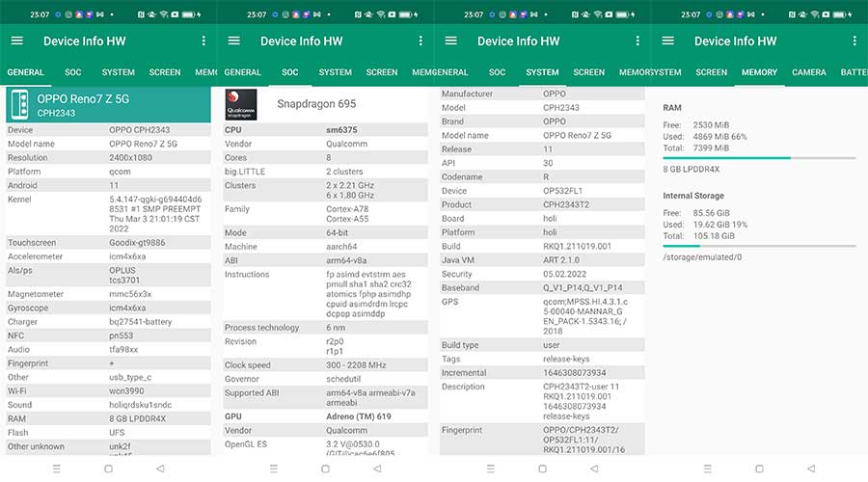Tap recent apps button in first screen
868x482 pixels.
click(x=57, y=469)
